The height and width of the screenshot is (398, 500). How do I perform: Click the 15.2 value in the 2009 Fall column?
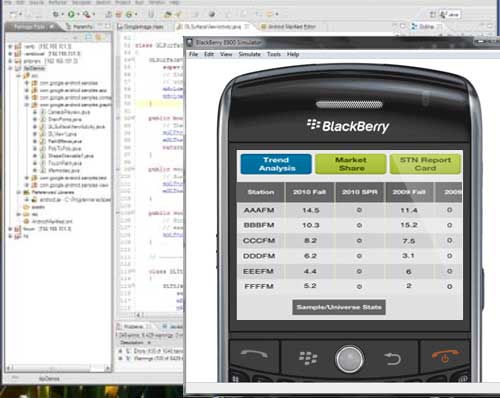409,225
